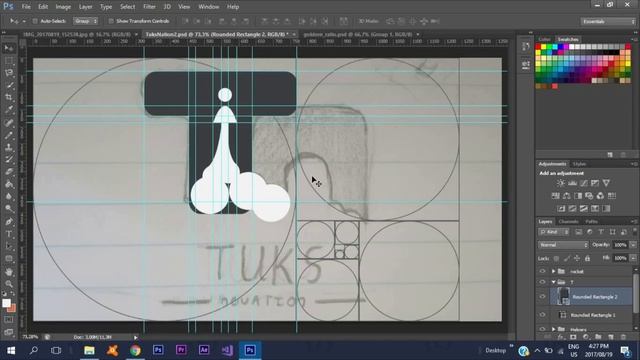
Task: Switch to the Channels tab
Action: click(x=569, y=222)
